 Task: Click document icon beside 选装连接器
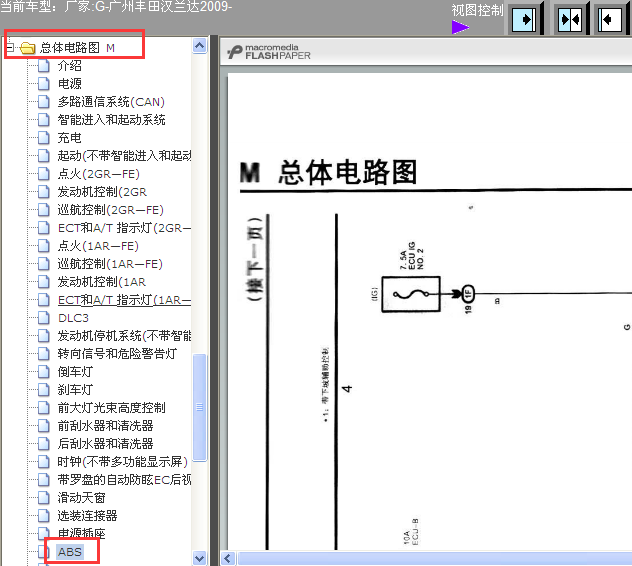[x=44, y=516]
